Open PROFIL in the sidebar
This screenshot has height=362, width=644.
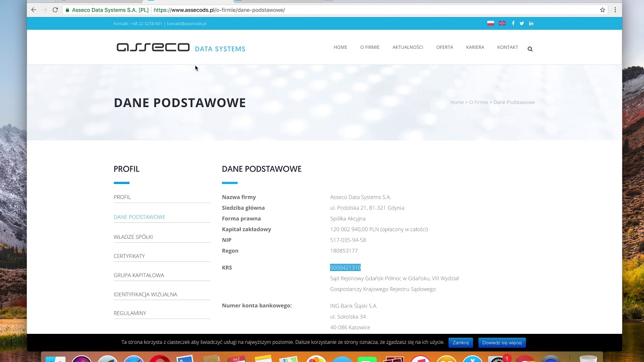pos(122,197)
